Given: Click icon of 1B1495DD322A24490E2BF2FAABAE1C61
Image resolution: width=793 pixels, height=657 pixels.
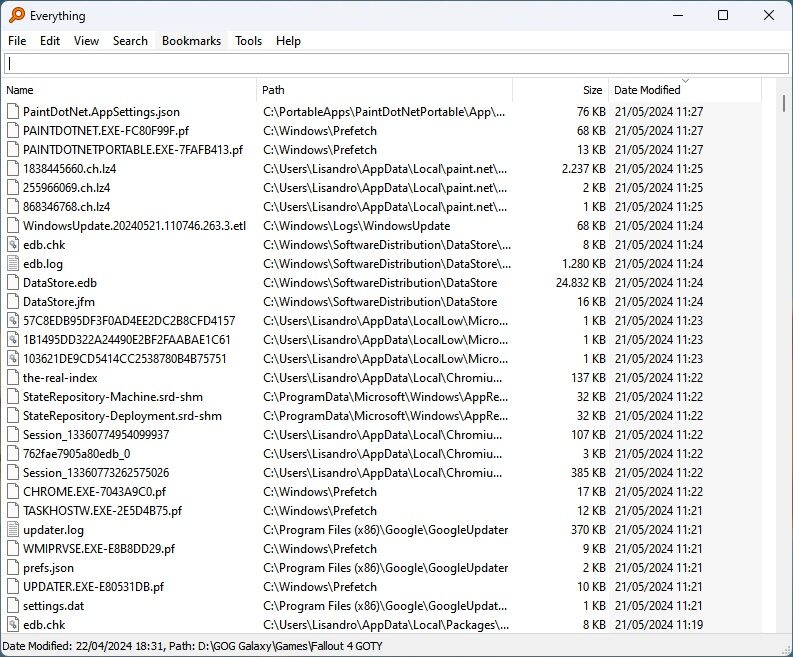Looking at the screenshot, I should [13, 340].
